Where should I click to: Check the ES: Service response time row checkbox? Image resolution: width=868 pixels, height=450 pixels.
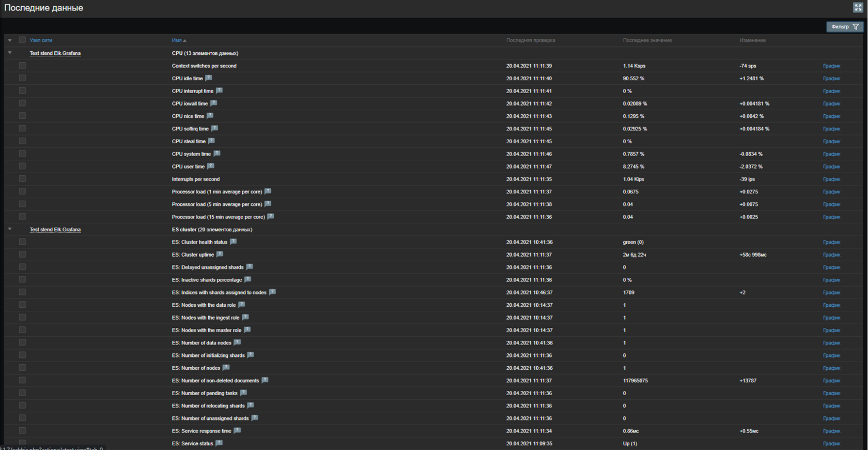22,430
